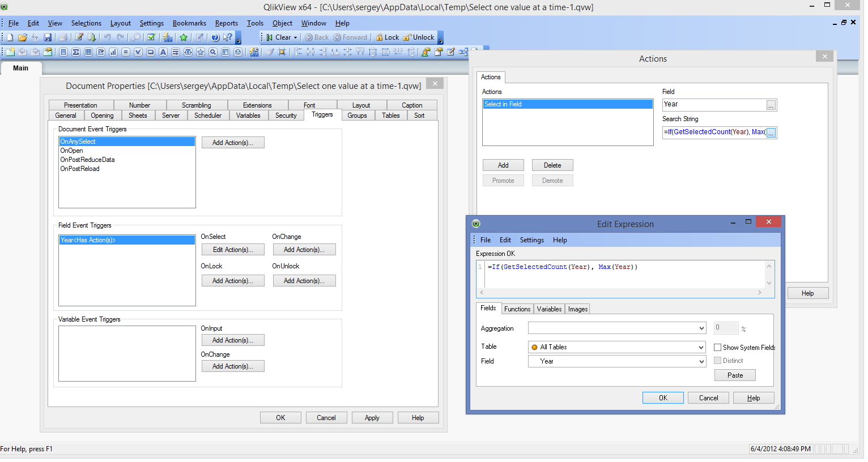Create a list box with toolbar icon

click(x=63, y=52)
